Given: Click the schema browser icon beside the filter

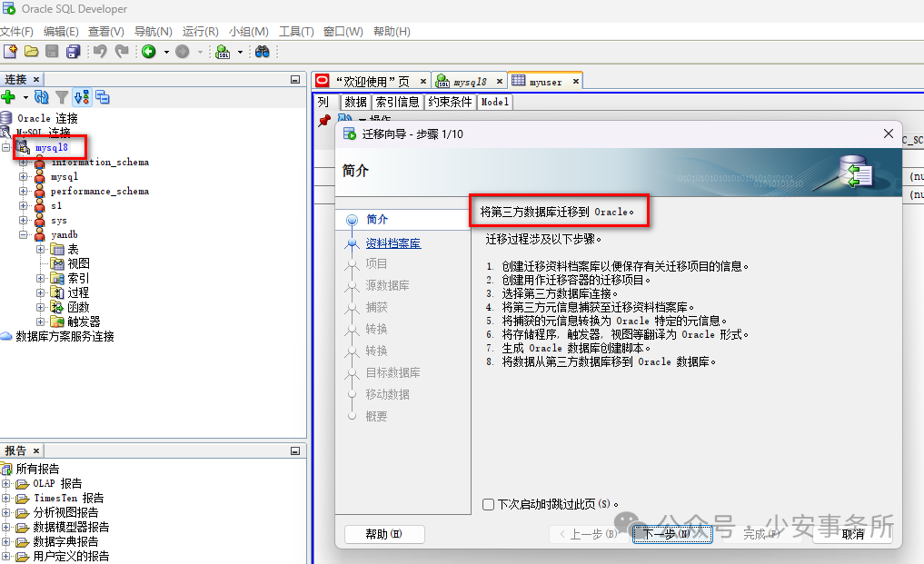Looking at the screenshot, I should pos(82,96).
